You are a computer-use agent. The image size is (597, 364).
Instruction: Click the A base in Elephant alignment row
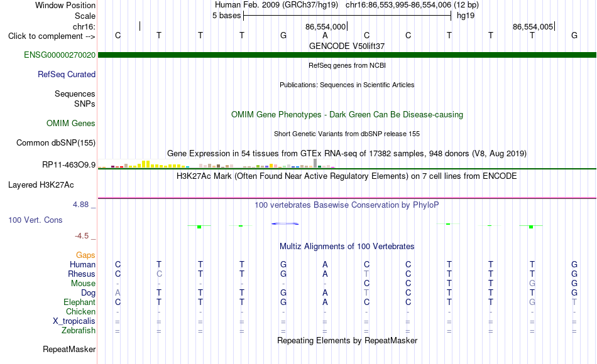[x=325, y=302]
